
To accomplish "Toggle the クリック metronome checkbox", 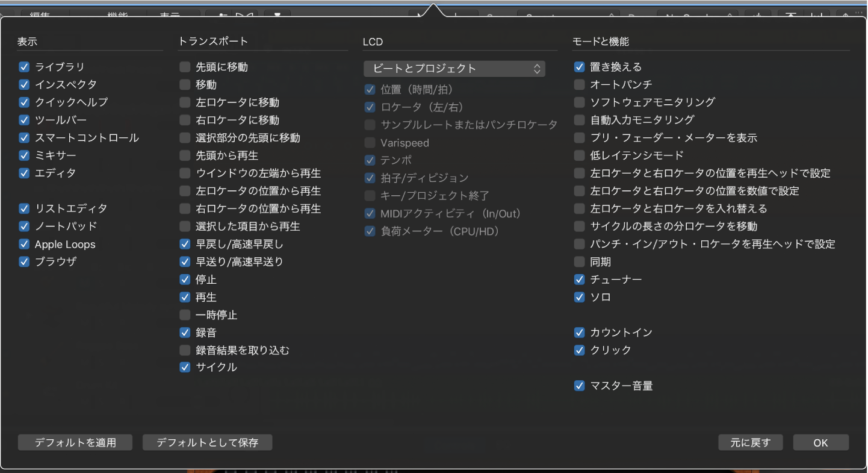I will point(579,350).
